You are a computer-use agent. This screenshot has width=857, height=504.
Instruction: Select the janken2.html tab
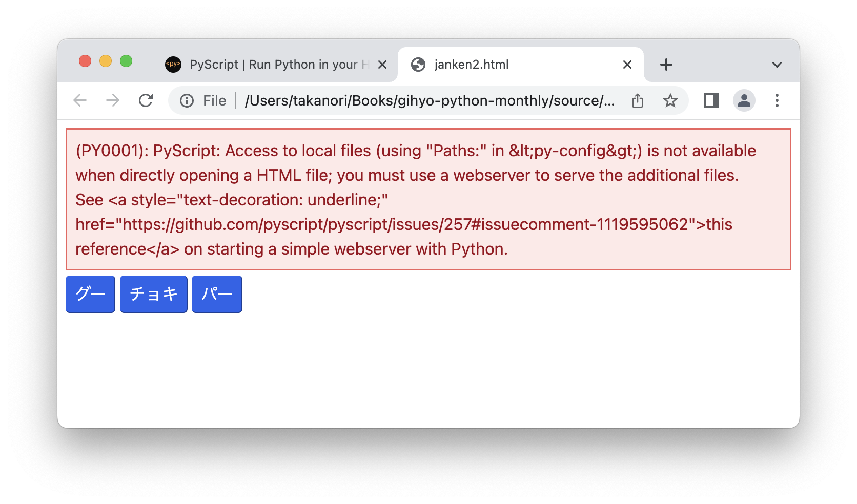click(x=513, y=65)
